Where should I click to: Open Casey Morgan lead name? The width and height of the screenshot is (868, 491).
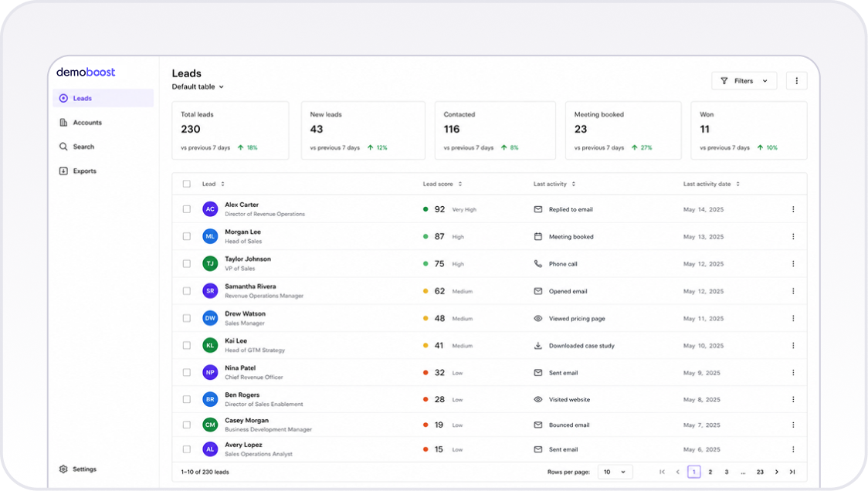(x=247, y=420)
